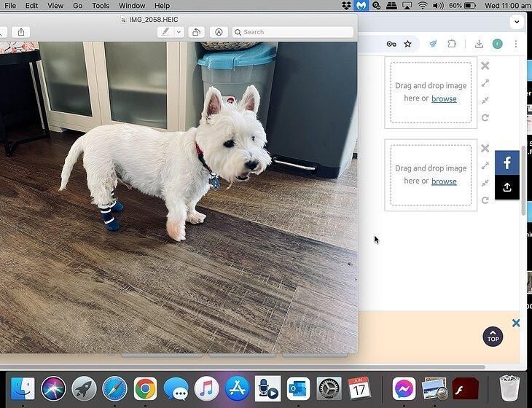Open Music app from the Dock
This screenshot has height=408, width=532.
tap(206, 388)
